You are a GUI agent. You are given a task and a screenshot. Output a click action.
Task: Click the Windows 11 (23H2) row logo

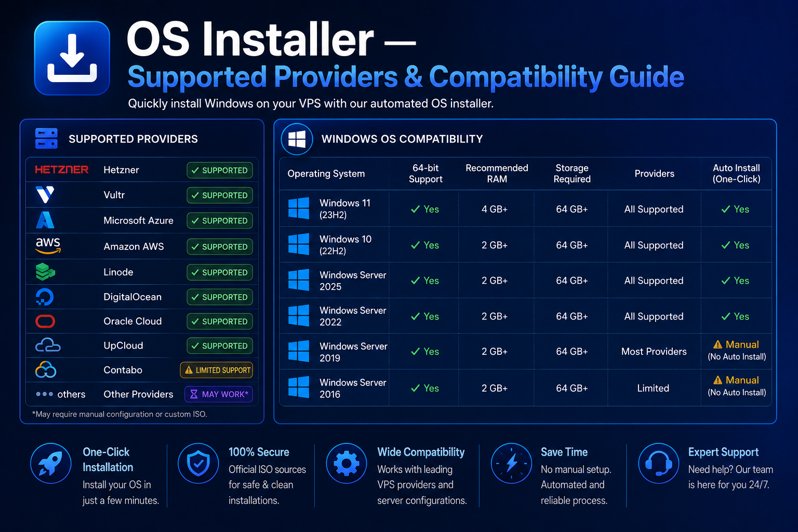299,208
